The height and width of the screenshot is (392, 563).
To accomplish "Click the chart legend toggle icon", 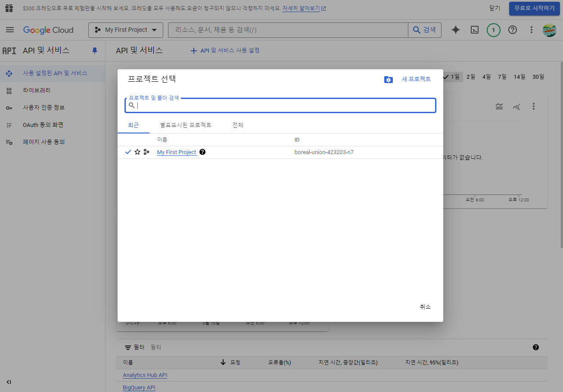I will 499,106.
